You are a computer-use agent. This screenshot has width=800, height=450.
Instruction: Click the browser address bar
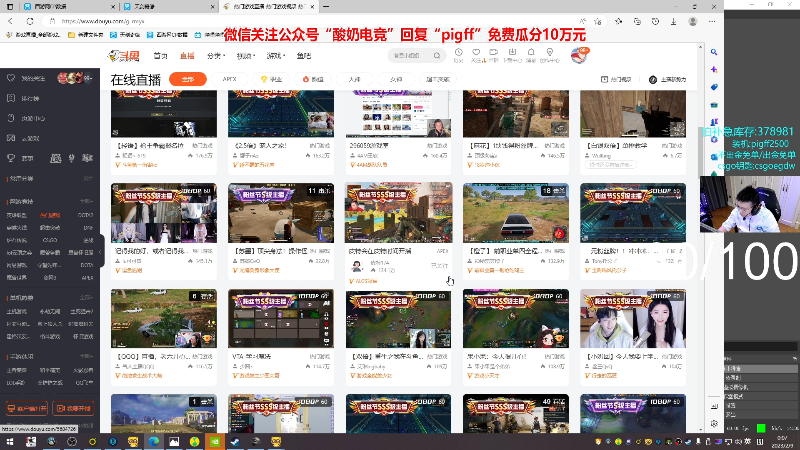pyautogui.click(x=316, y=21)
